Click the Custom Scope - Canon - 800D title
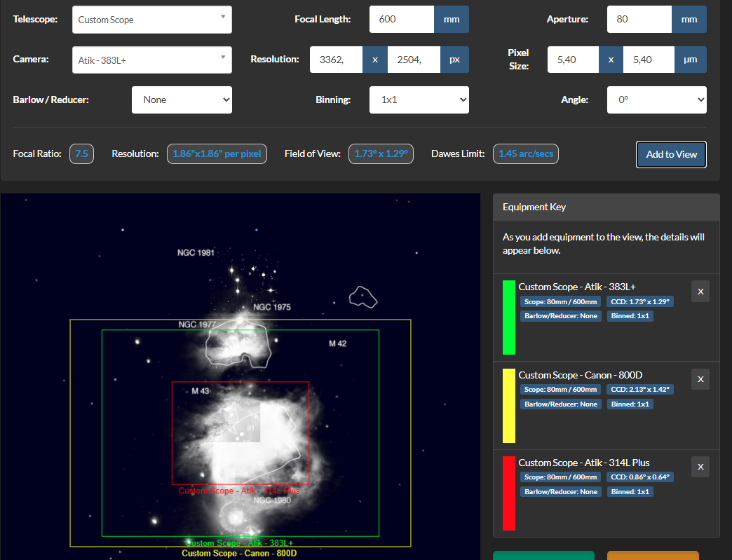 pos(581,375)
